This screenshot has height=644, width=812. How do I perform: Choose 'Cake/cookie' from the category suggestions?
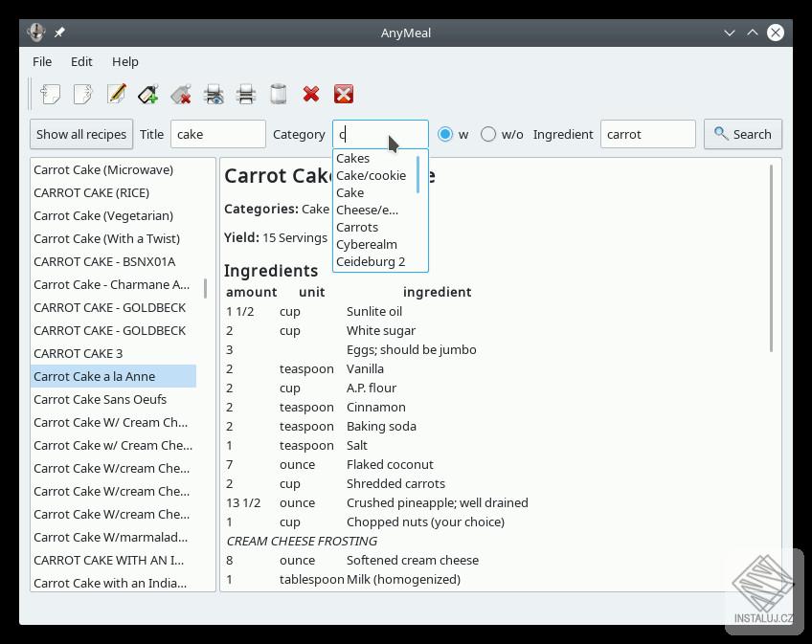point(371,175)
